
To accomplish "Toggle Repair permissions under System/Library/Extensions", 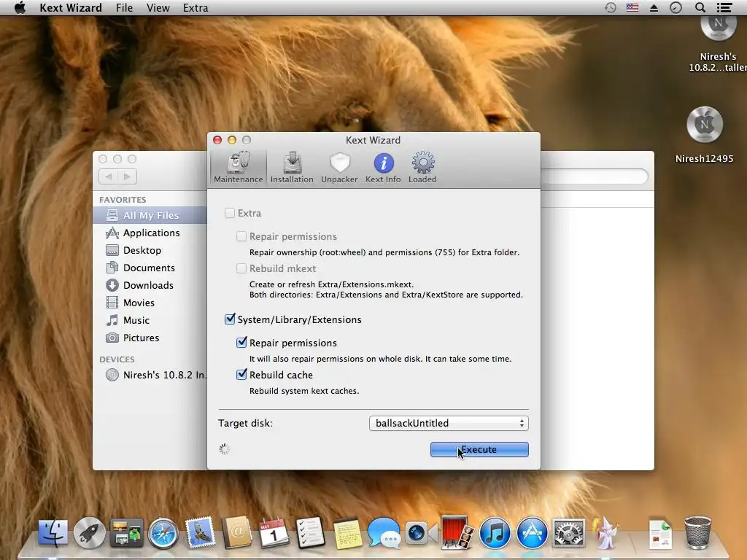I will (241, 343).
